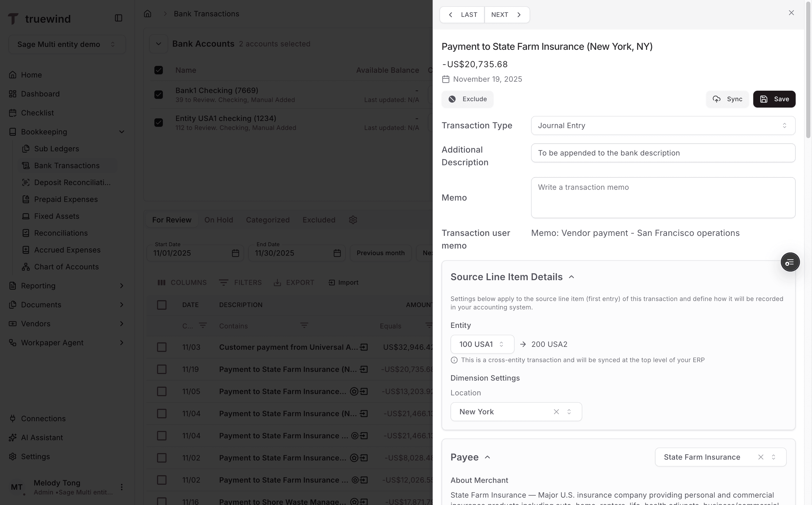Collapse the Source Line Item Details section
This screenshot has height=505, width=812.
click(x=571, y=277)
